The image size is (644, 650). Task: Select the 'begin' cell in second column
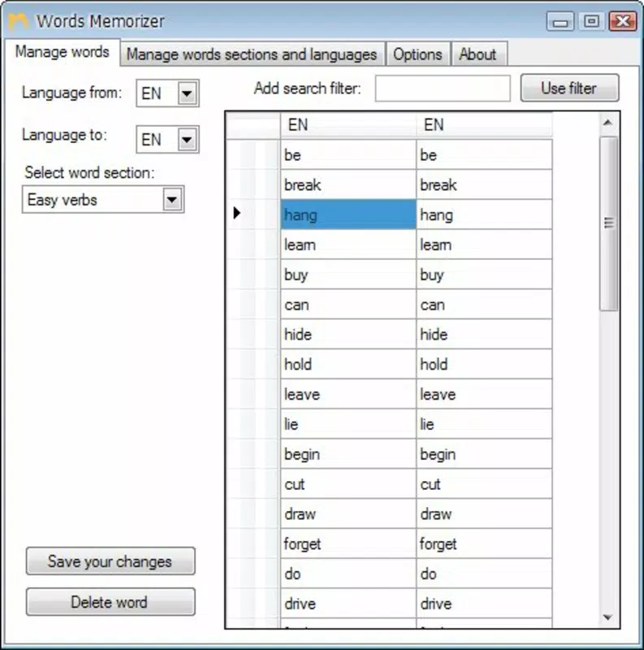coord(484,454)
